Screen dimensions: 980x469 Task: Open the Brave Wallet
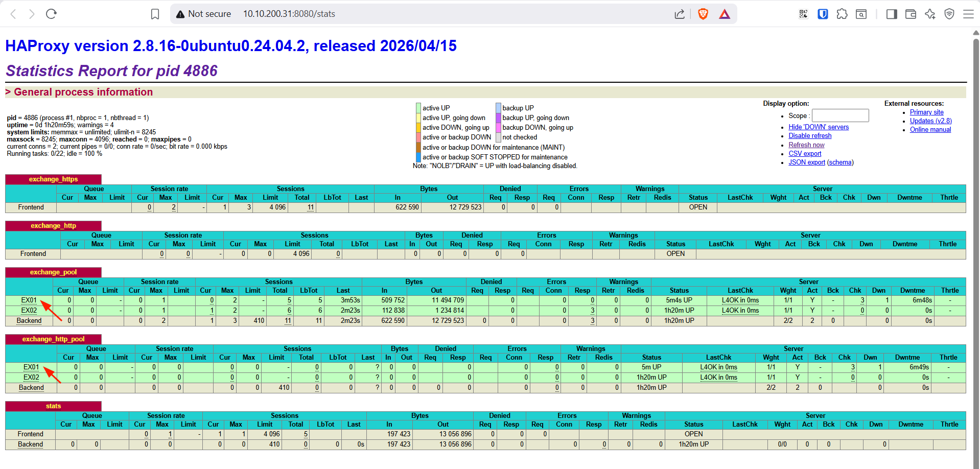point(911,14)
